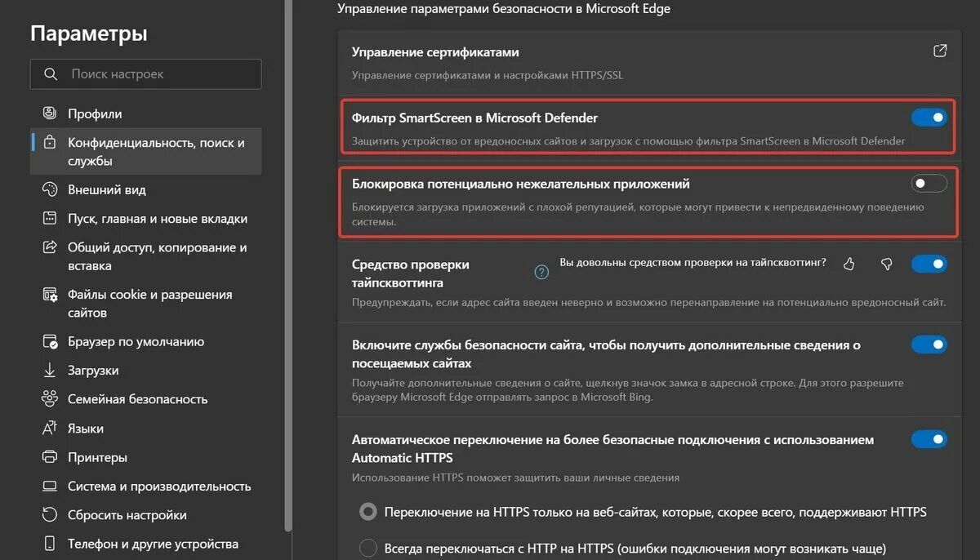980x560 pixels.
Task: Disable the SmartScreen filter toggle
Action: pyautogui.click(x=929, y=118)
